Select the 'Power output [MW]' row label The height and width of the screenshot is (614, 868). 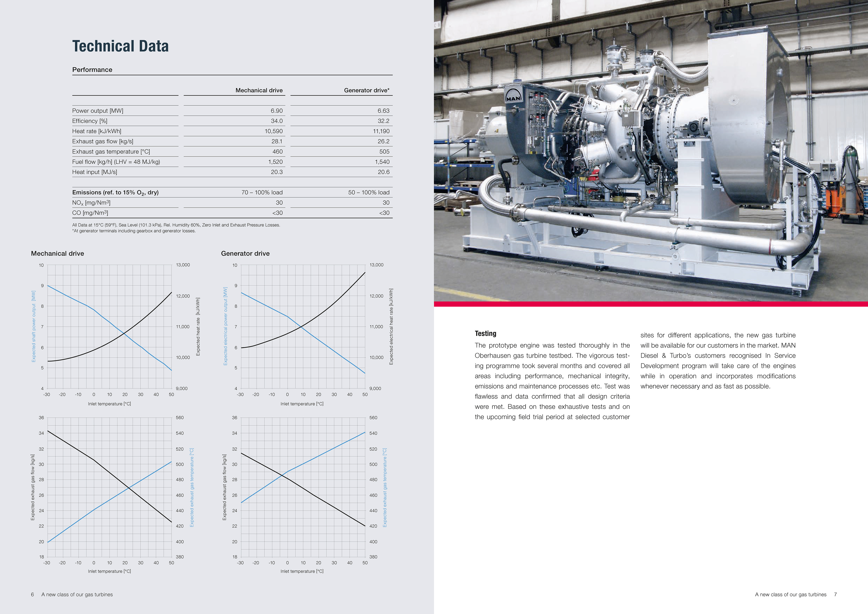pyautogui.click(x=97, y=111)
